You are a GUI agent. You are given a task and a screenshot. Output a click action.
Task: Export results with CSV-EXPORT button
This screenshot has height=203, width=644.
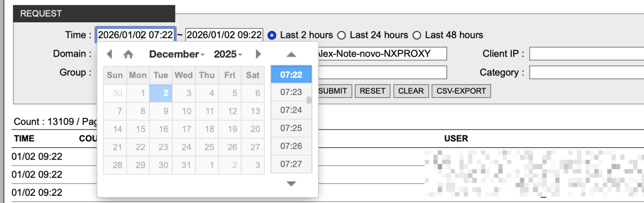(461, 91)
